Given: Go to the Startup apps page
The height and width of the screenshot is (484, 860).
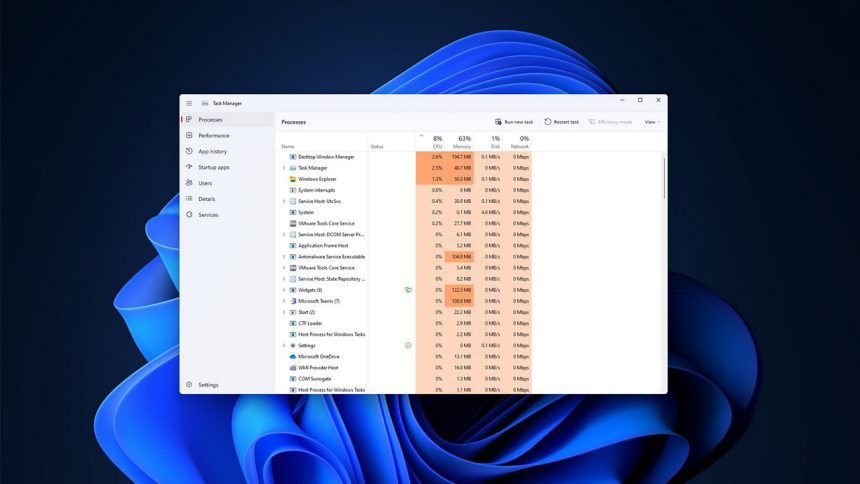Looking at the screenshot, I should (x=227, y=167).
